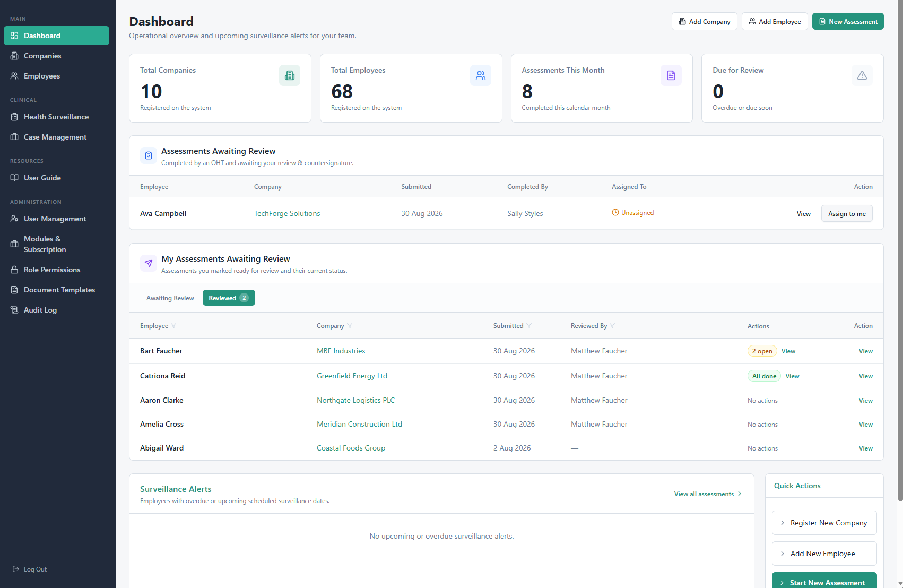903x588 pixels.
Task: Start a New Assessment from header button
Action: click(848, 21)
